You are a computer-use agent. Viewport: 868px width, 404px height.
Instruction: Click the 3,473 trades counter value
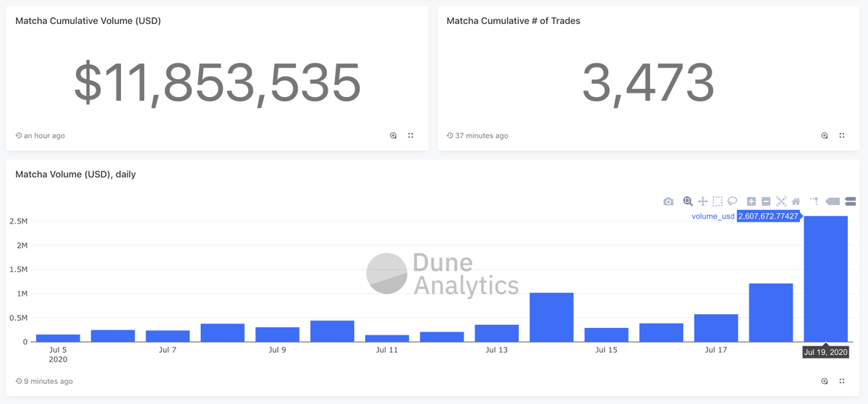648,82
